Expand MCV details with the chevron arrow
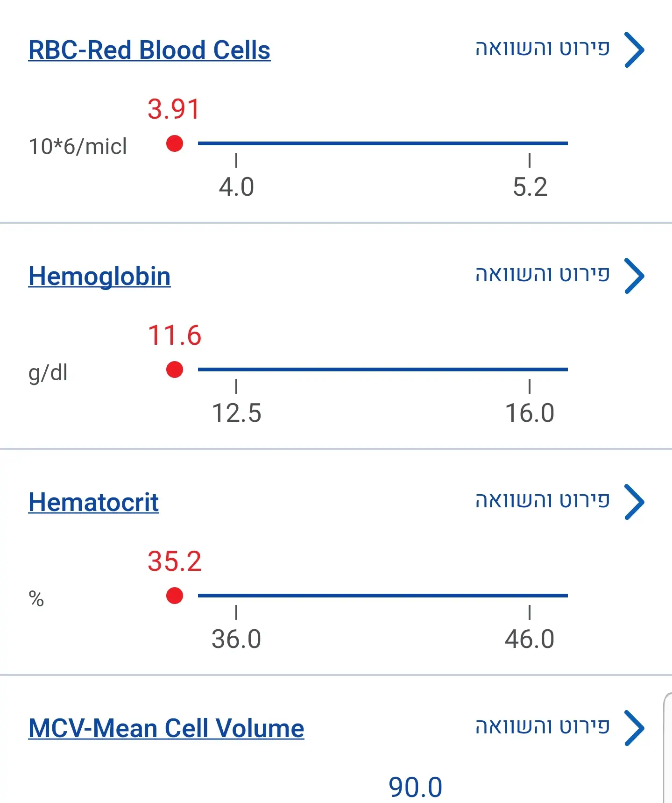The height and width of the screenshot is (803, 672). 634,728
